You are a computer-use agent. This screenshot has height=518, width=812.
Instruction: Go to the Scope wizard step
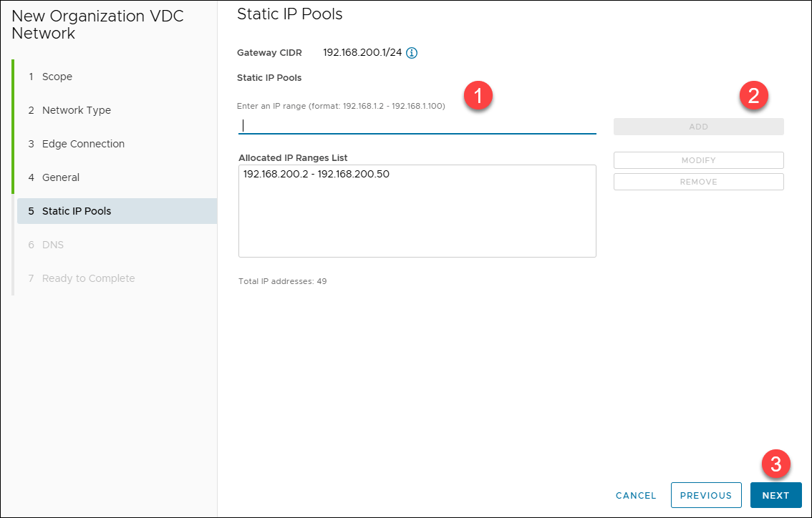click(x=57, y=77)
